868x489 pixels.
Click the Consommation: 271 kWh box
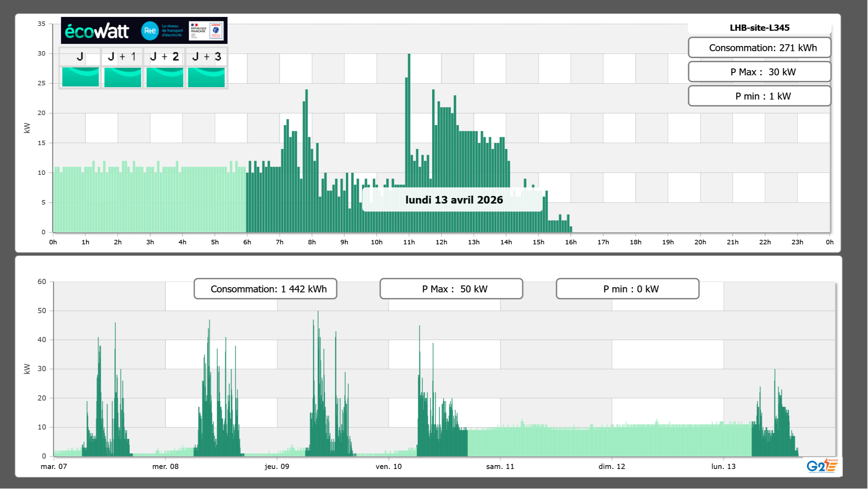tap(759, 48)
